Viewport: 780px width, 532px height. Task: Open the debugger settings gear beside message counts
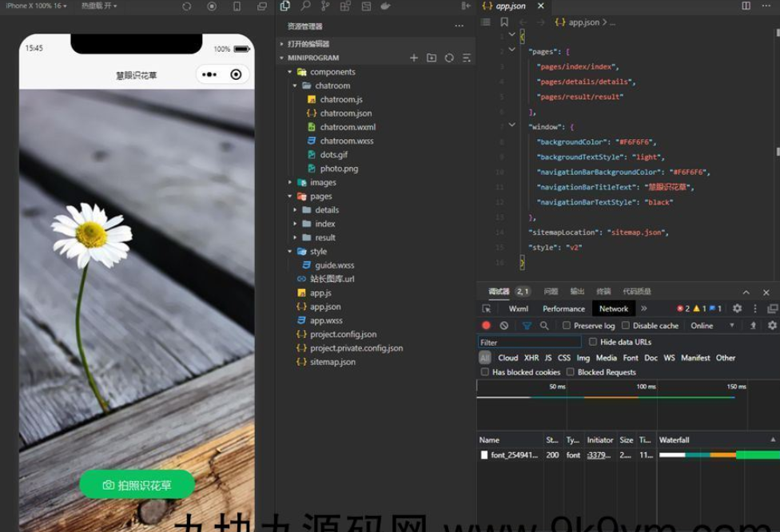point(737,309)
